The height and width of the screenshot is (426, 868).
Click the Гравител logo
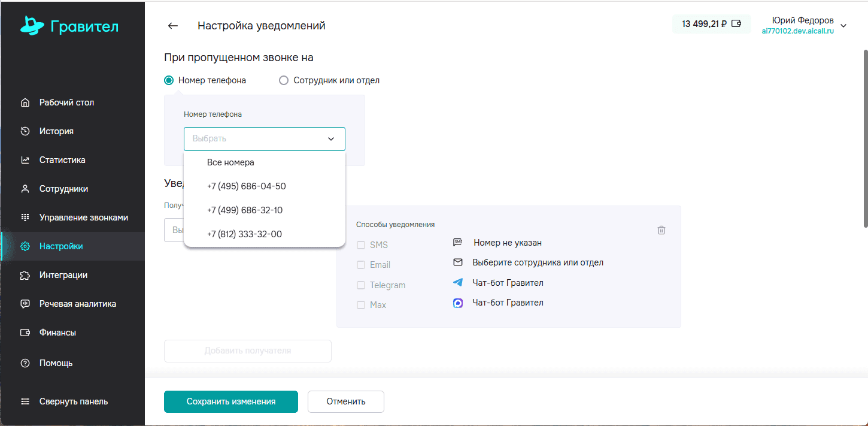pyautogui.click(x=69, y=26)
